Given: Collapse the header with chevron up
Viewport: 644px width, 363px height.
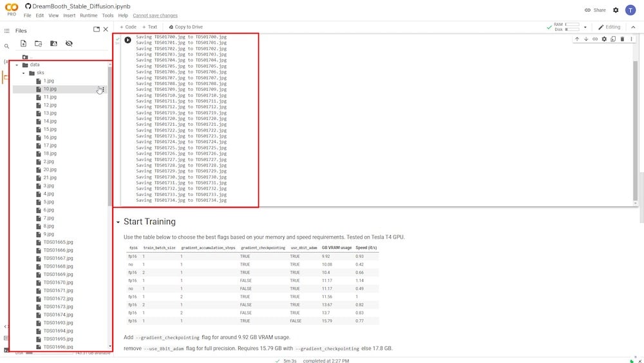Looking at the screenshot, I should [633, 27].
